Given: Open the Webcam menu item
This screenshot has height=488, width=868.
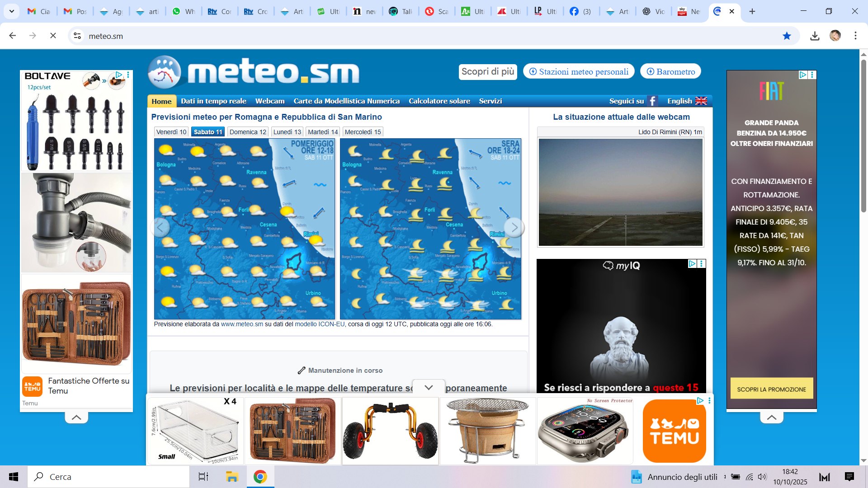Looking at the screenshot, I should [x=270, y=101].
